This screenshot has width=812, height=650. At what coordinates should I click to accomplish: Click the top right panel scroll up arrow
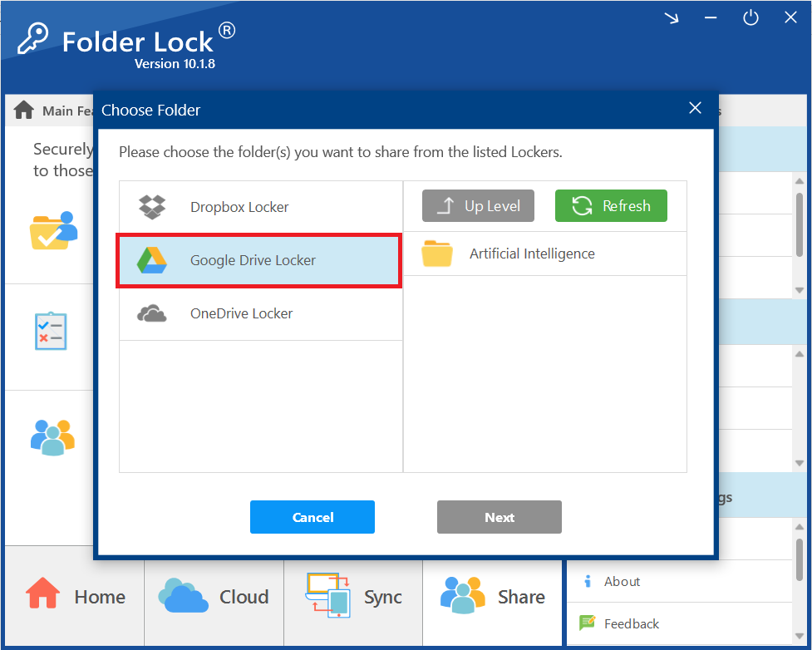pyautogui.click(x=800, y=180)
